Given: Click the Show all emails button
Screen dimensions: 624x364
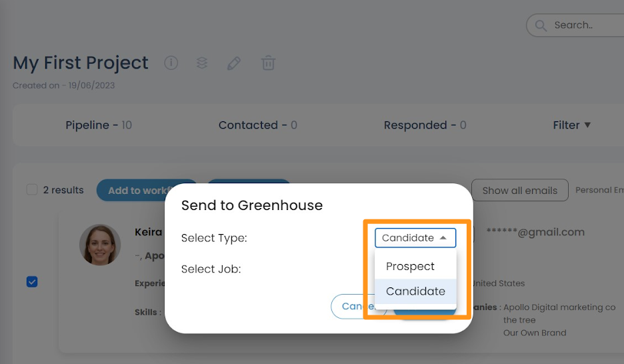Looking at the screenshot, I should 520,190.
